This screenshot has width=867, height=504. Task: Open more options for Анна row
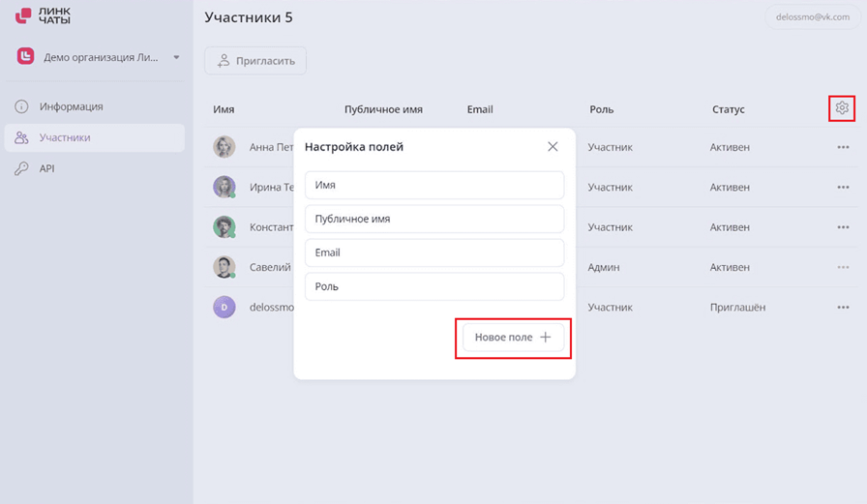(x=843, y=147)
